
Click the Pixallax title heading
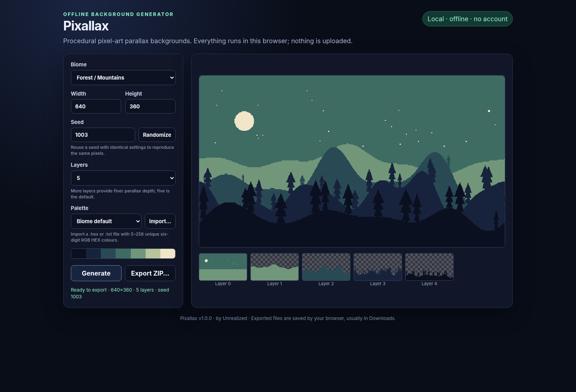click(86, 26)
